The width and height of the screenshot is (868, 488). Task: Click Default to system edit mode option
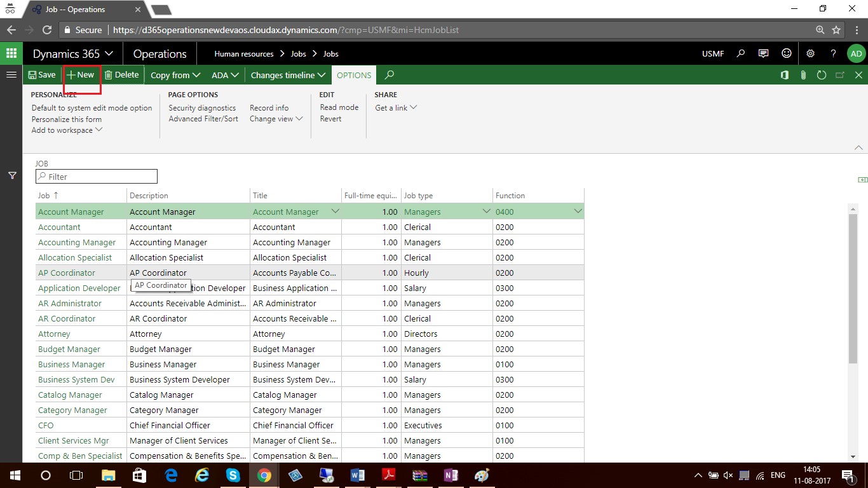[x=92, y=108]
